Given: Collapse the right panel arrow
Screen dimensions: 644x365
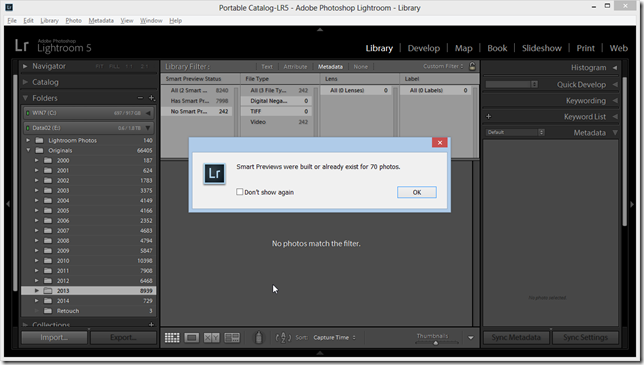Looking at the screenshot, I should (x=632, y=204).
